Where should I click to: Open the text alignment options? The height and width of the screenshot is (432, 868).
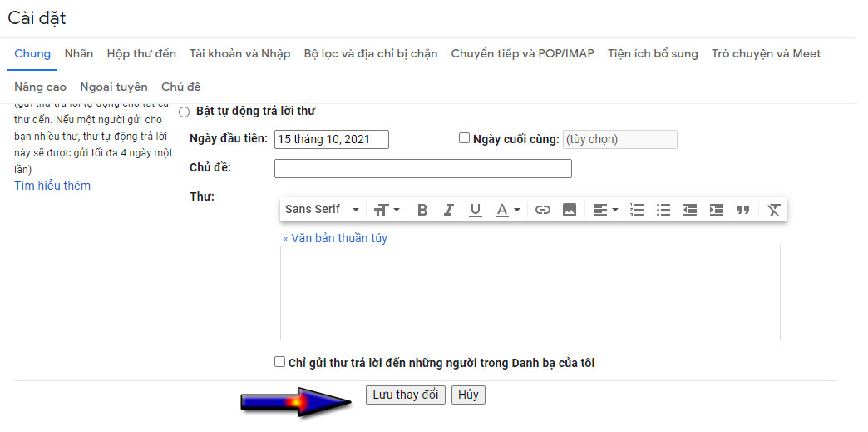click(x=605, y=210)
